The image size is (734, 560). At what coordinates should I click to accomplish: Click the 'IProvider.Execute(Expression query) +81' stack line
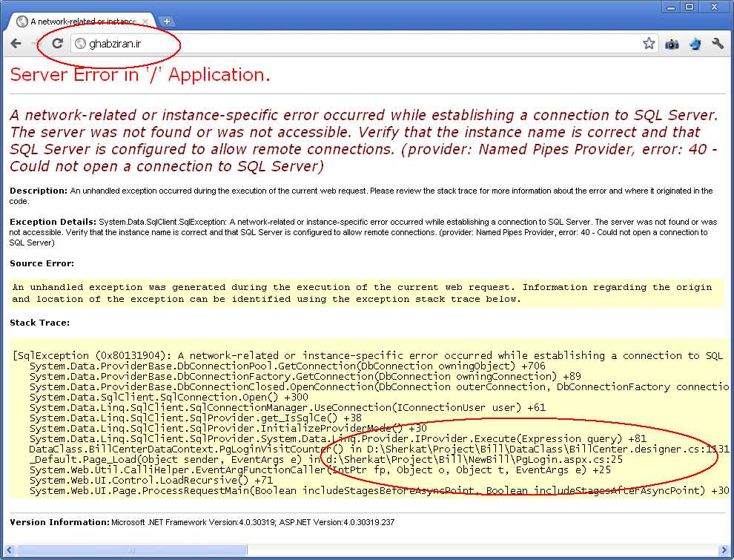338,439
